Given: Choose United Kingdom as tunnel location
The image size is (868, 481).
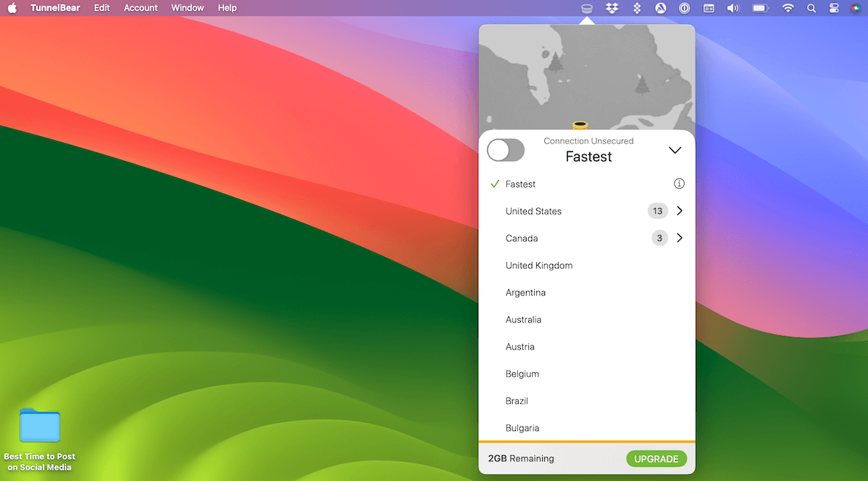Looking at the screenshot, I should click(x=587, y=265).
